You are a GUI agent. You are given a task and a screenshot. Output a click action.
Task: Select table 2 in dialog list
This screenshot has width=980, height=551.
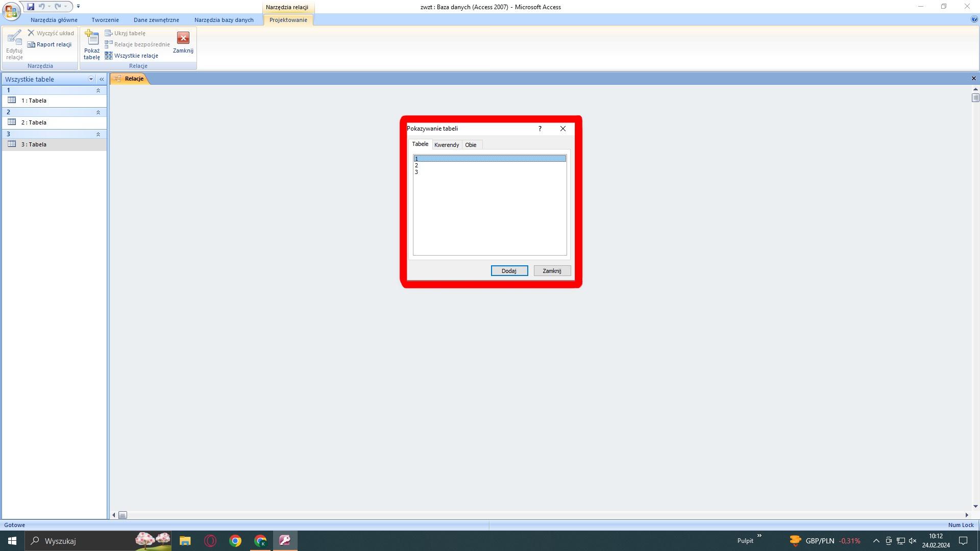coord(490,165)
